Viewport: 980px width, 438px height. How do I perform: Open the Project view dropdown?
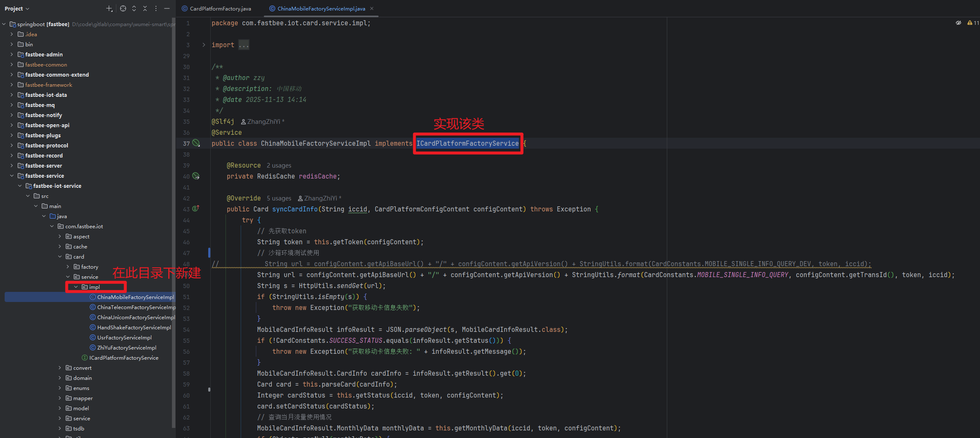point(17,8)
